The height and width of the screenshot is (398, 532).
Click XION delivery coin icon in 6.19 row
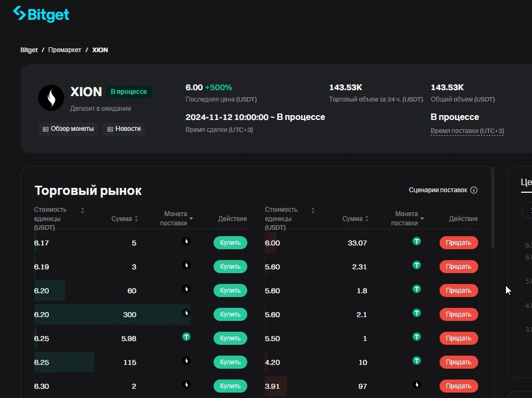[186, 265]
